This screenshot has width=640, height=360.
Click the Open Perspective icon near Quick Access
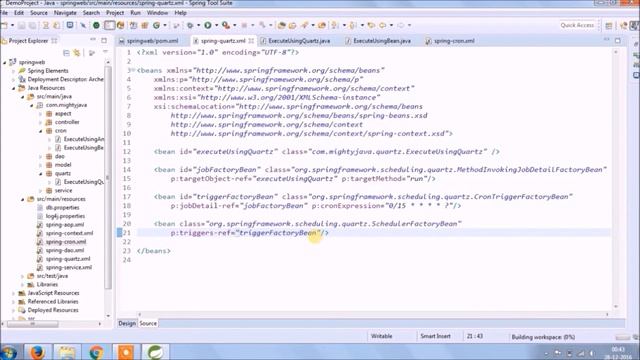609,26
